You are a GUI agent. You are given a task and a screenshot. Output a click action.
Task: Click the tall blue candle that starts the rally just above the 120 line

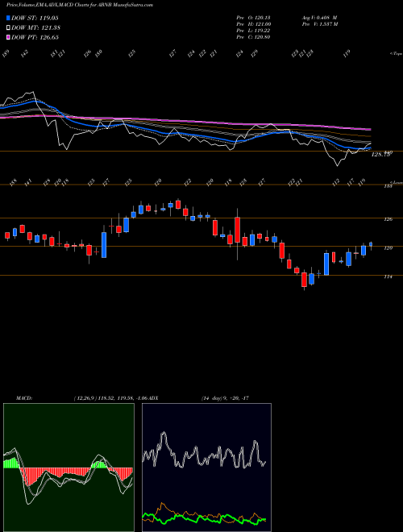coord(104,245)
